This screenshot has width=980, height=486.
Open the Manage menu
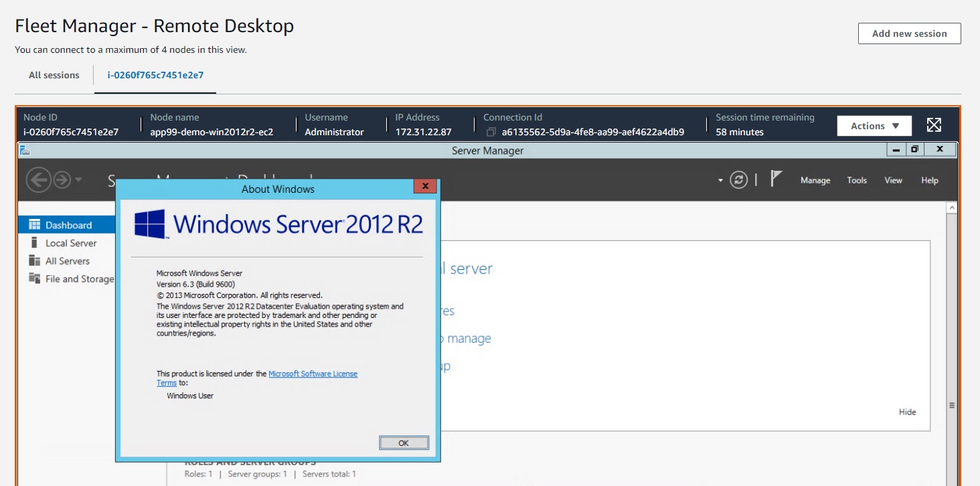coord(815,180)
